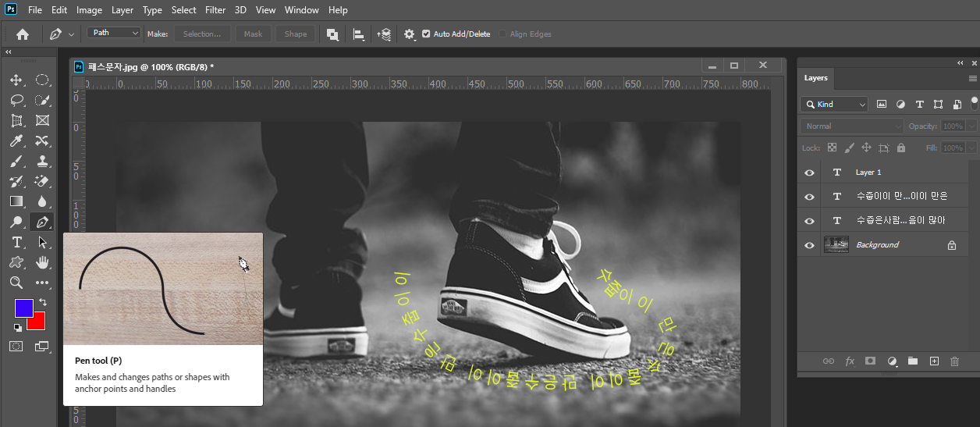Select the Horizontal Type tool

[x=16, y=242]
